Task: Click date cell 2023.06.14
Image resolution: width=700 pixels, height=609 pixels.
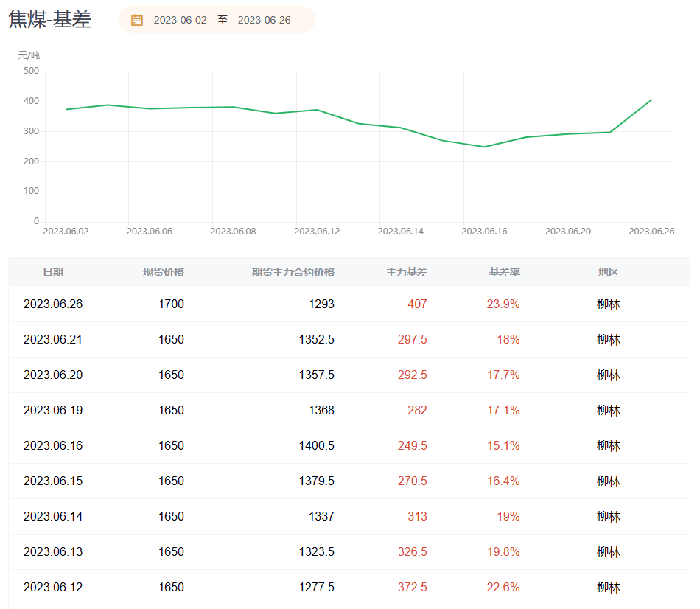Action: click(x=53, y=516)
